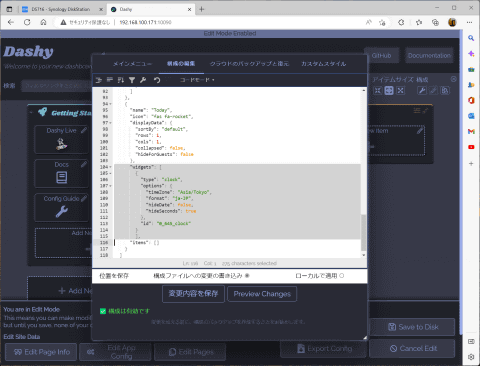Image resolution: width=480 pixels, height=366 pixels.
Task: Click the "timeZone": "Asia/Tokyo" line
Action: tap(178, 192)
